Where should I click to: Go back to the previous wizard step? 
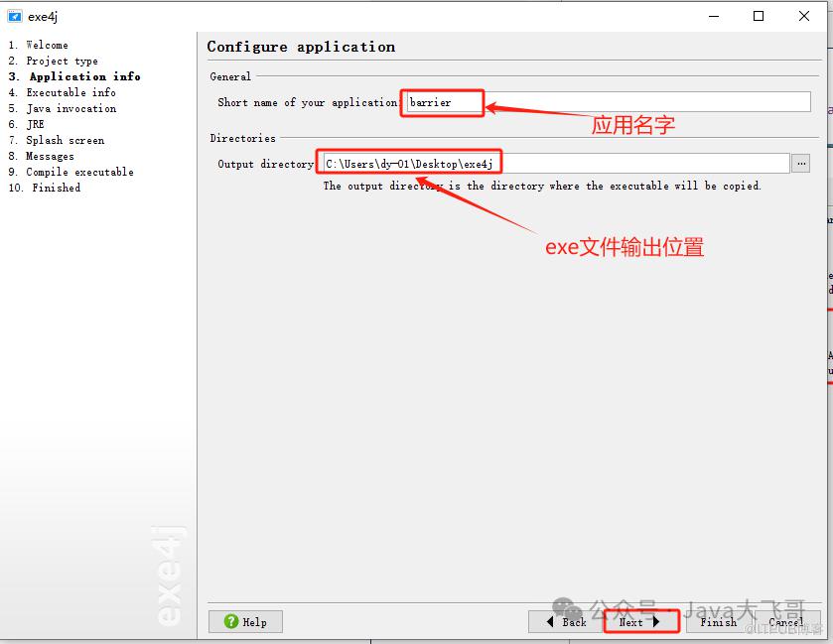(x=566, y=622)
